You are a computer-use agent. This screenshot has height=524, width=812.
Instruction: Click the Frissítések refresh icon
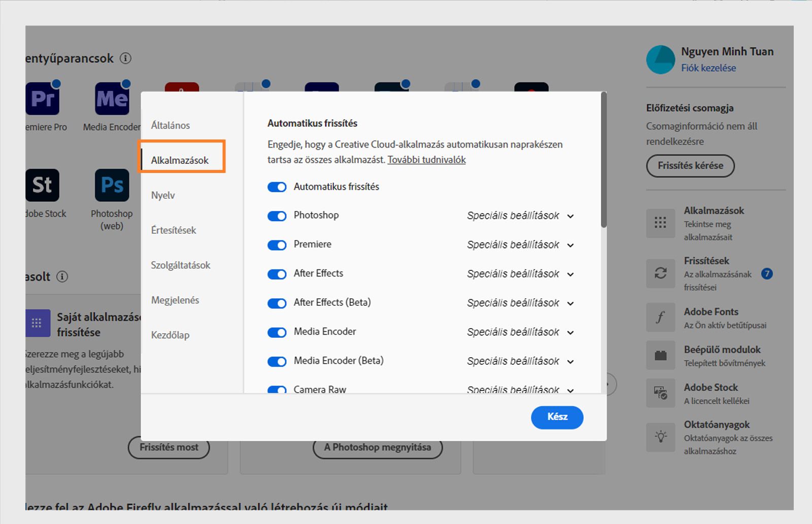point(660,273)
